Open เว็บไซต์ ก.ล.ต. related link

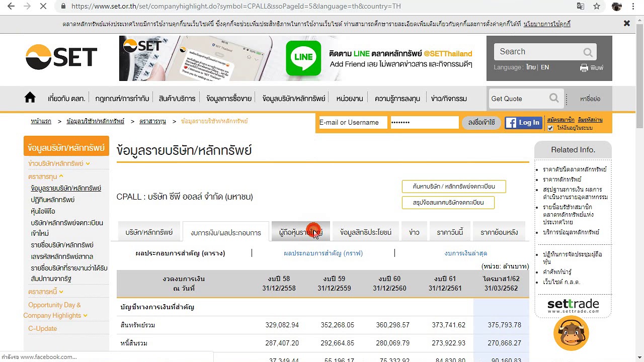click(561, 282)
